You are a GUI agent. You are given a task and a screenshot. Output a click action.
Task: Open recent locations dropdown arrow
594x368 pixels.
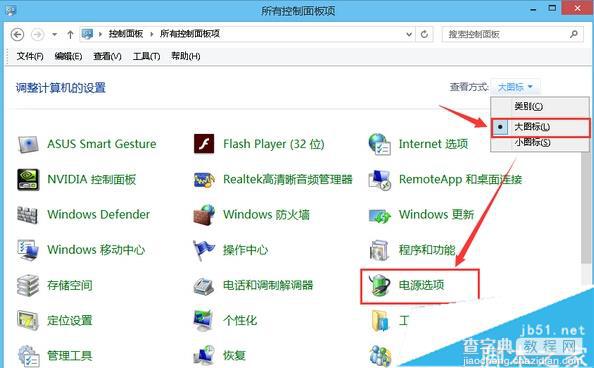55,34
